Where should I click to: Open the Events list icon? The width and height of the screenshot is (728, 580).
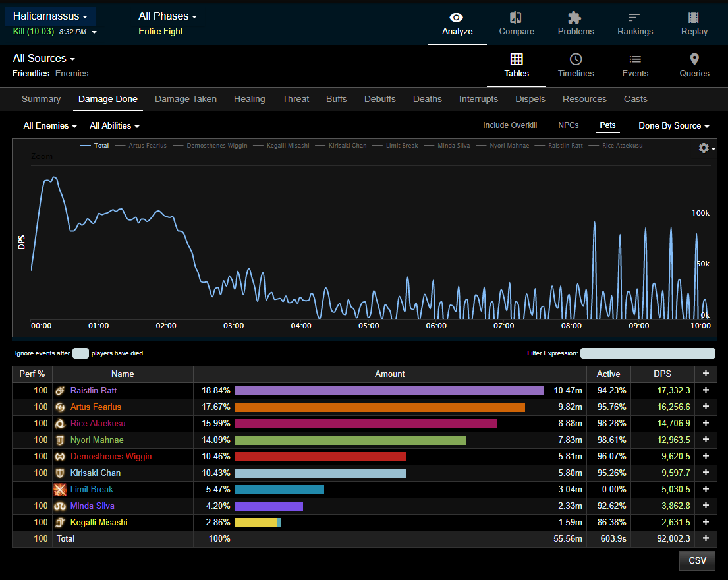[x=635, y=60]
